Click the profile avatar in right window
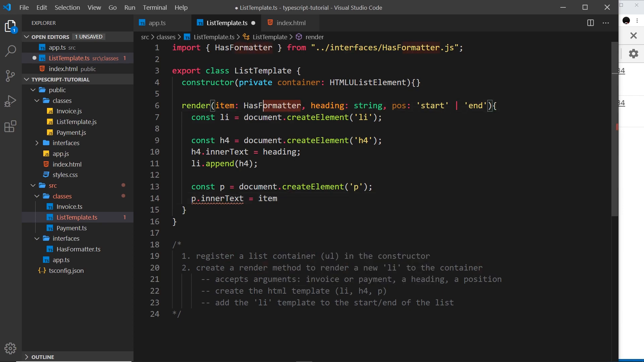 [x=626, y=21]
